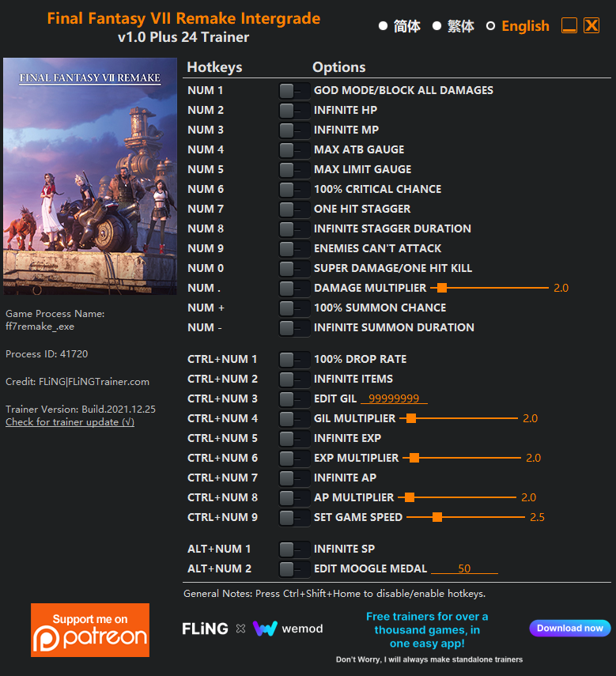Click the Gil Multiplier slider handle
This screenshot has height=676, width=616.
(411, 418)
